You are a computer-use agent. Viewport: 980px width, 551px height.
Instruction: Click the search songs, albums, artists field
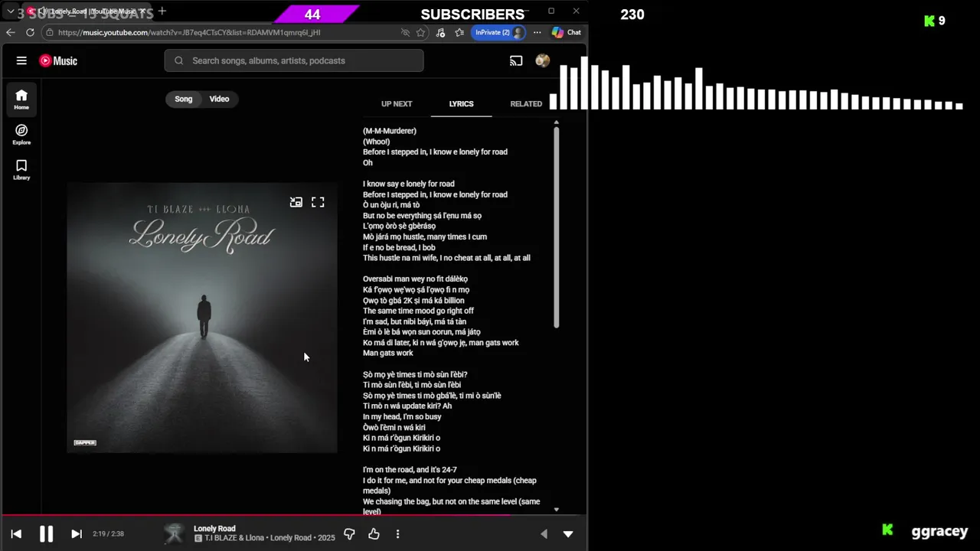coord(294,60)
